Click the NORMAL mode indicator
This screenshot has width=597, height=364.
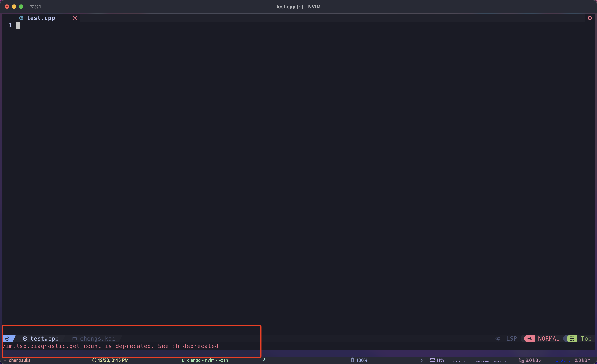pos(548,339)
